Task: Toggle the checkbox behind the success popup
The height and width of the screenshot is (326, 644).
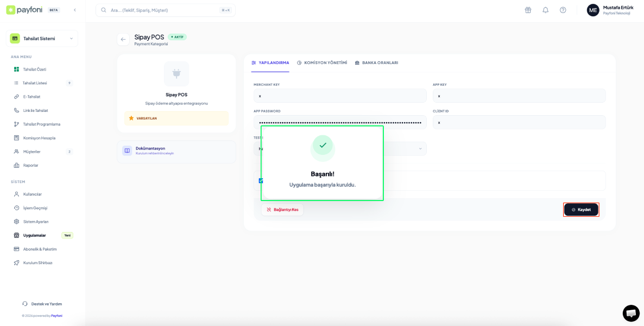Action: 260,181
